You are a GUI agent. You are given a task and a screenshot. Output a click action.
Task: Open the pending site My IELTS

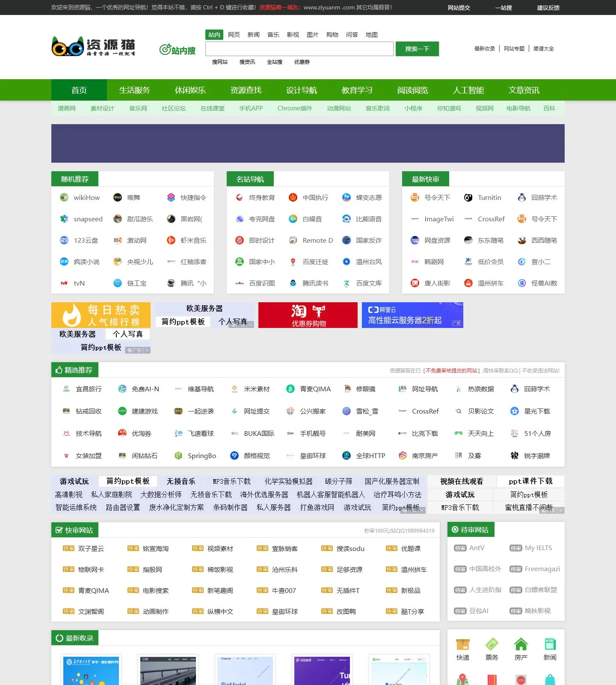point(539,548)
